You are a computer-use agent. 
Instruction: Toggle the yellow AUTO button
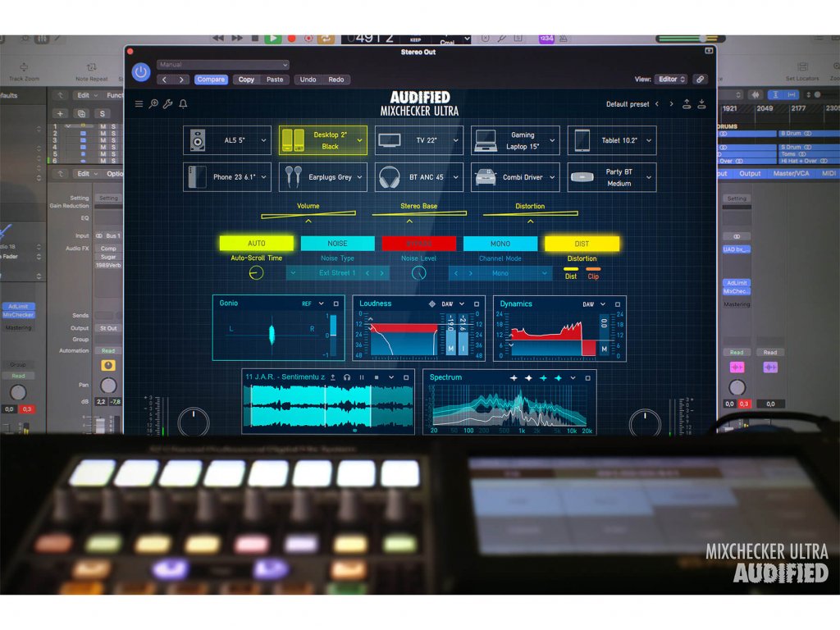point(256,243)
